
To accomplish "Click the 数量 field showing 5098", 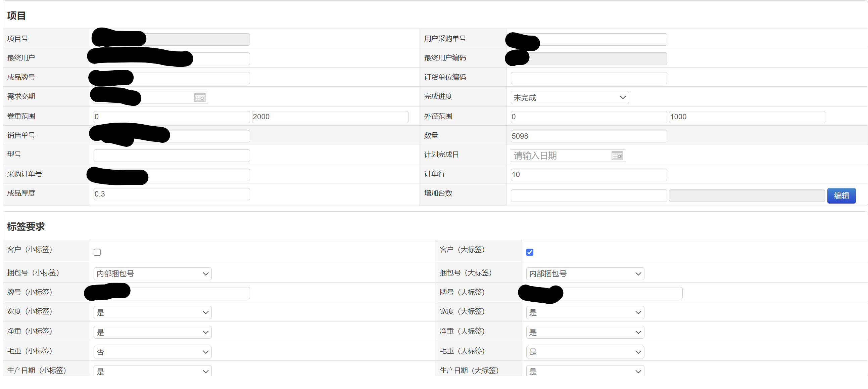I will (x=589, y=136).
